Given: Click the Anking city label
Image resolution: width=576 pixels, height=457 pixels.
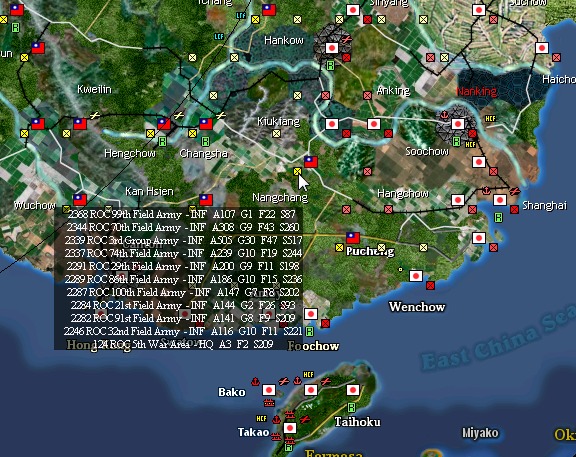Looking at the screenshot, I should [x=393, y=90].
